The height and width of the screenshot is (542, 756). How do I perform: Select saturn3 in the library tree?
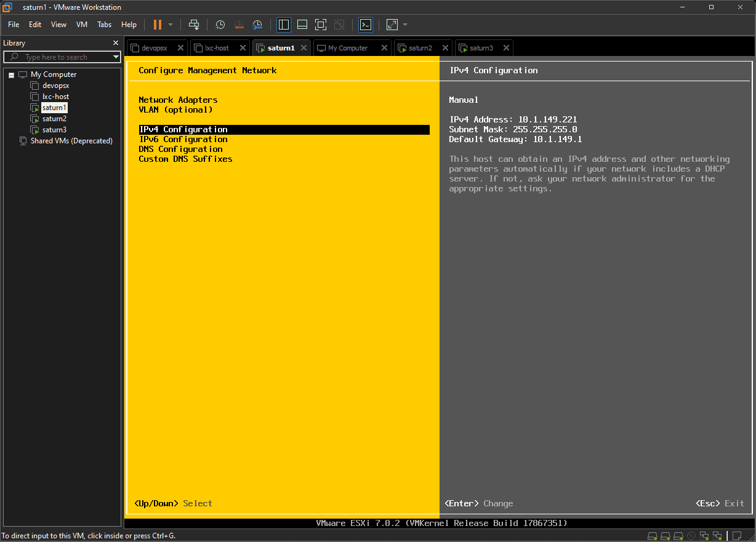54,130
